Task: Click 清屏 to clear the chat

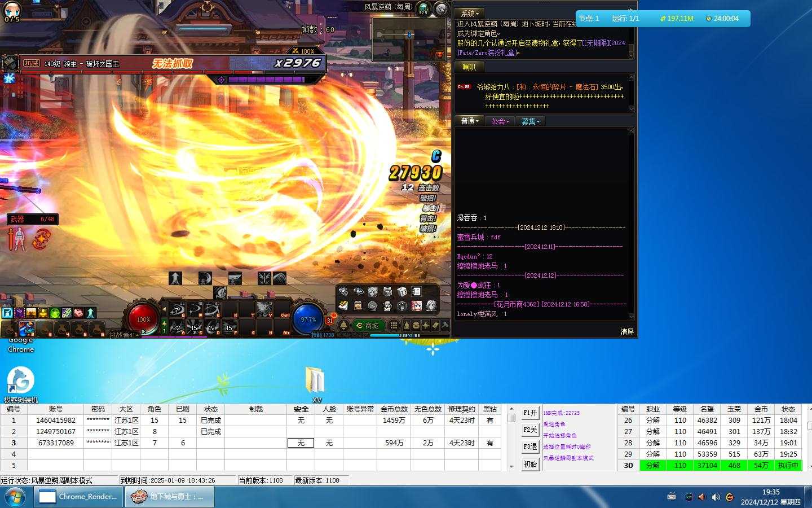Action: [627, 332]
